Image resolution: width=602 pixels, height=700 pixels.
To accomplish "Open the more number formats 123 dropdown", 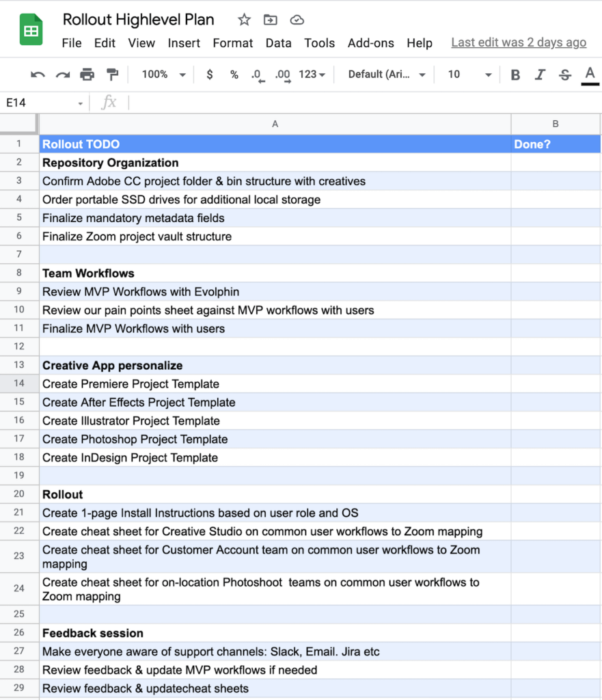I will 312,75.
